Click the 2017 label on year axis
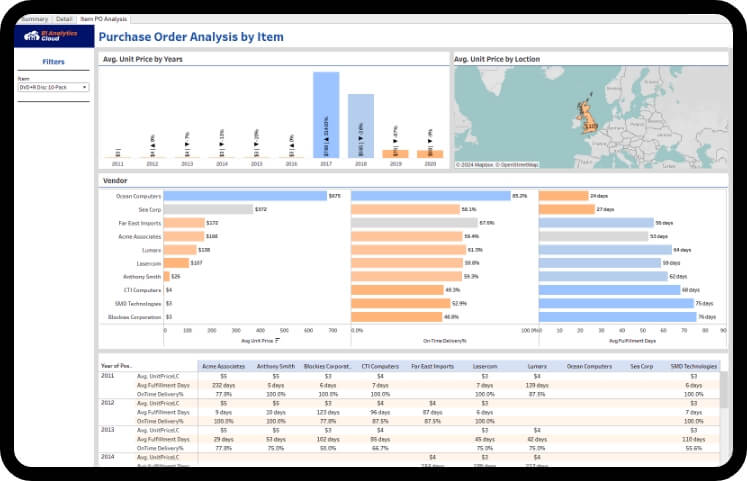747x481 pixels. tap(326, 164)
